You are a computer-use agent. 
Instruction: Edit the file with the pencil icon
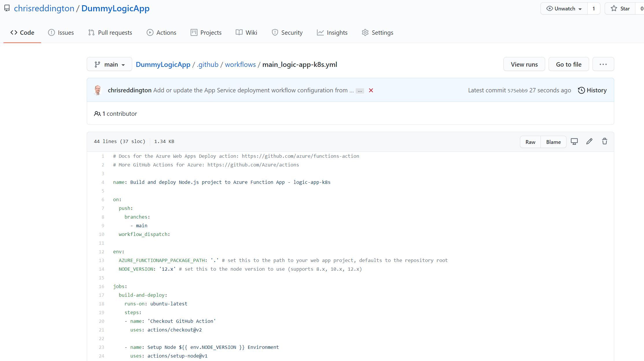589,142
